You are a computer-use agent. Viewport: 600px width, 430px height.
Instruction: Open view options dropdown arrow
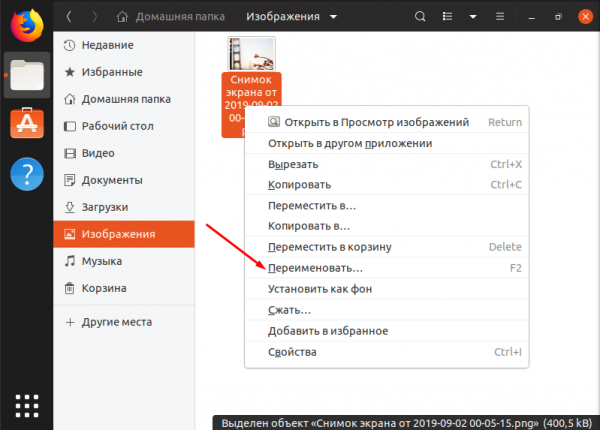click(x=473, y=16)
